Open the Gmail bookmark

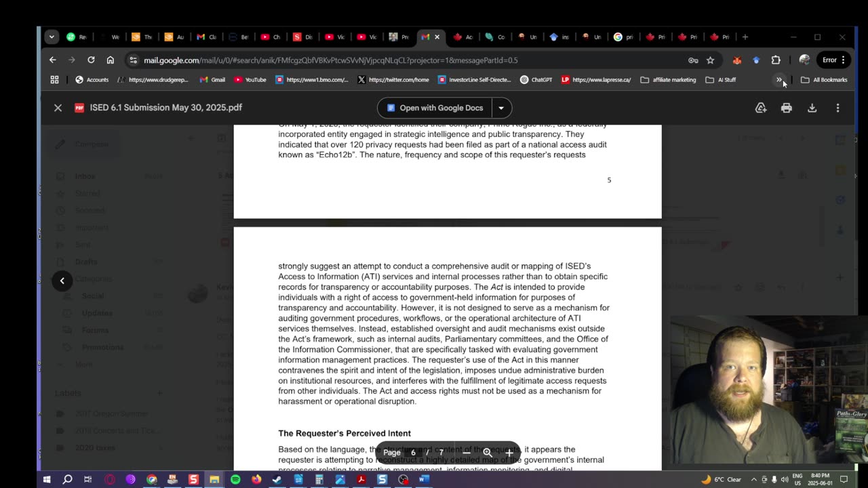tap(212, 80)
